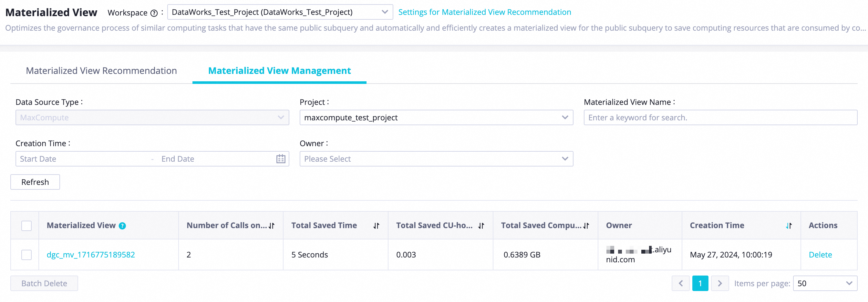Image resolution: width=868 pixels, height=302 pixels.
Task: Sort by Creation Time column icon
Action: [789, 226]
